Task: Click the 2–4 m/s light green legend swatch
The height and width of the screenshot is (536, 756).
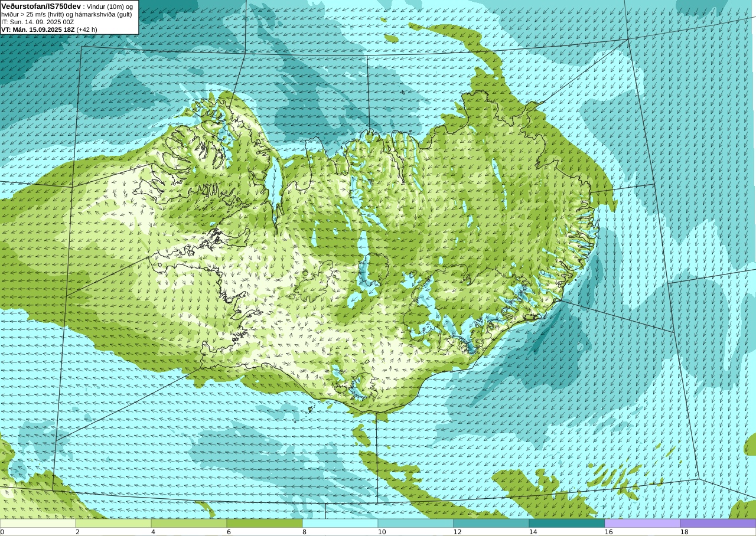Action: [113, 523]
